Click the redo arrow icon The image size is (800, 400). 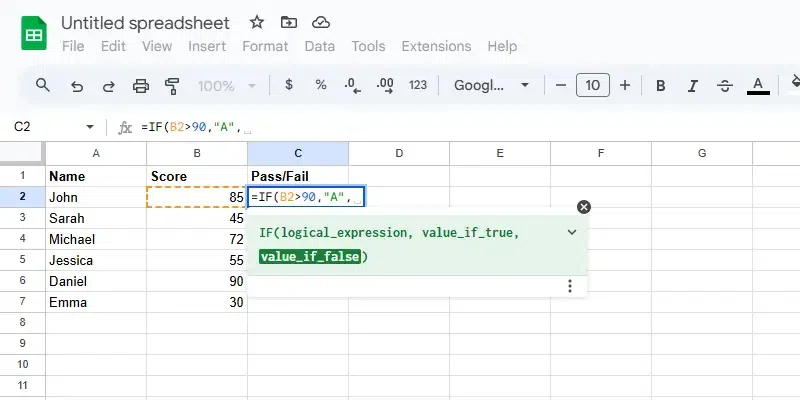click(108, 86)
